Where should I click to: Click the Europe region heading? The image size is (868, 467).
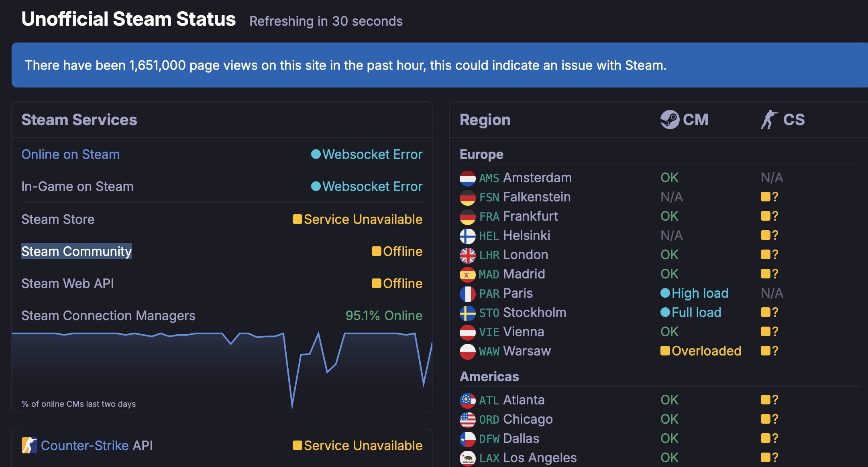481,154
